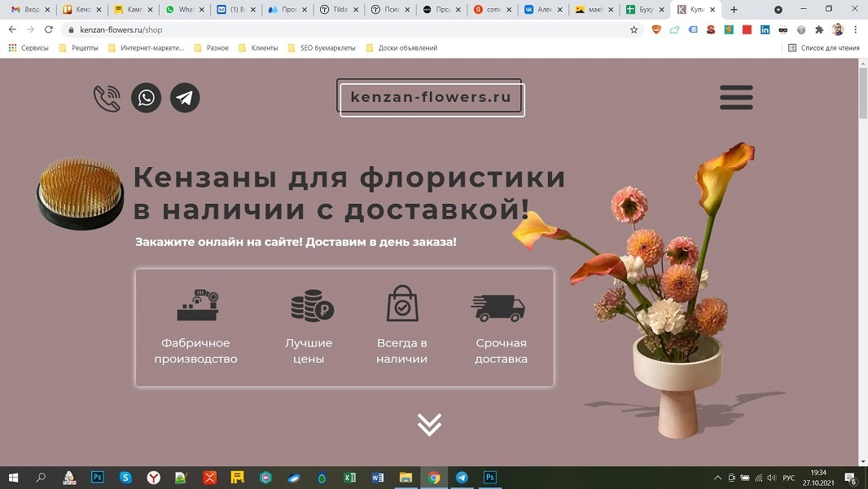Viewport: 868px width, 489px height.
Task: Open the Рецепты bookmarks folder
Action: click(78, 48)
